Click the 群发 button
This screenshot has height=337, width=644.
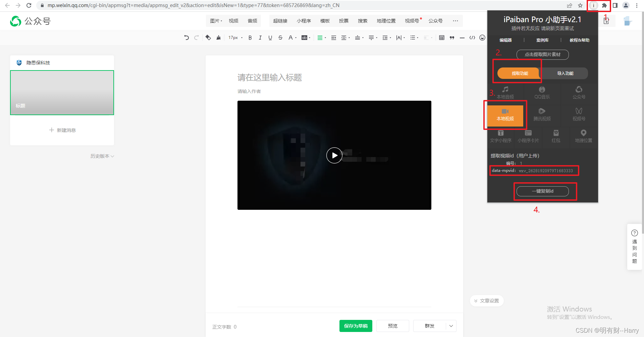(430, 326)
